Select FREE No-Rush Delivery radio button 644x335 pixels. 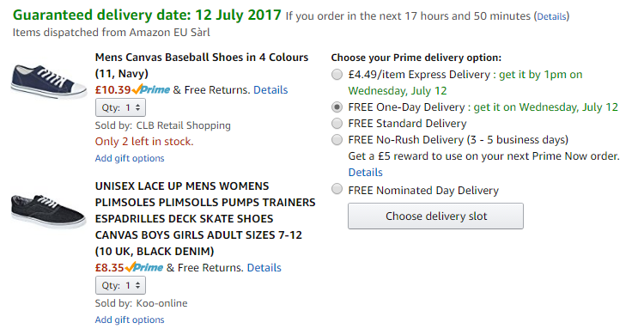point(337,140)
